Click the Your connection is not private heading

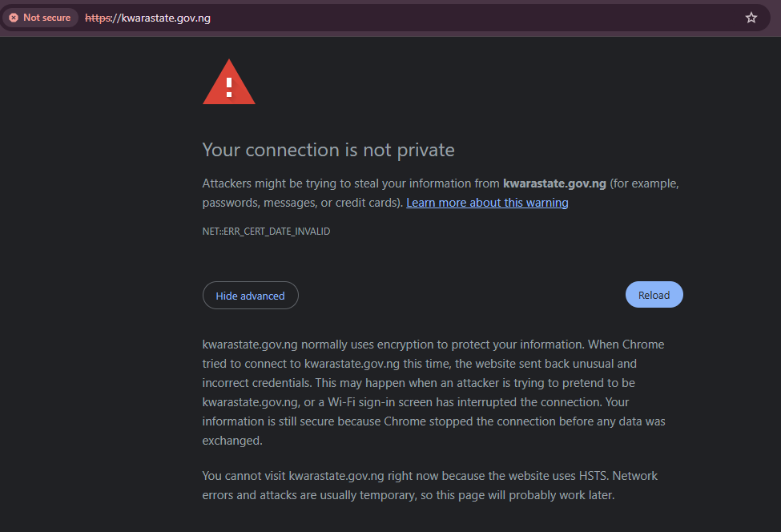pyautogui.click(x=328, y=150)
